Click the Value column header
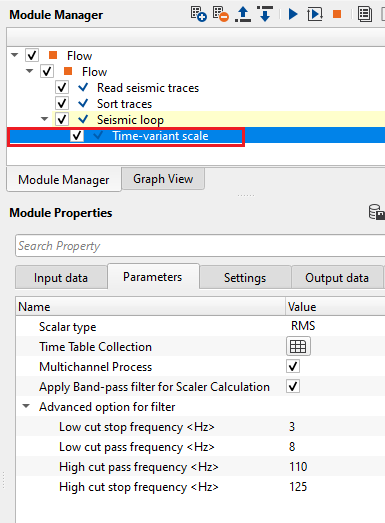The image size is (385, 523). [x=335, y=307]
